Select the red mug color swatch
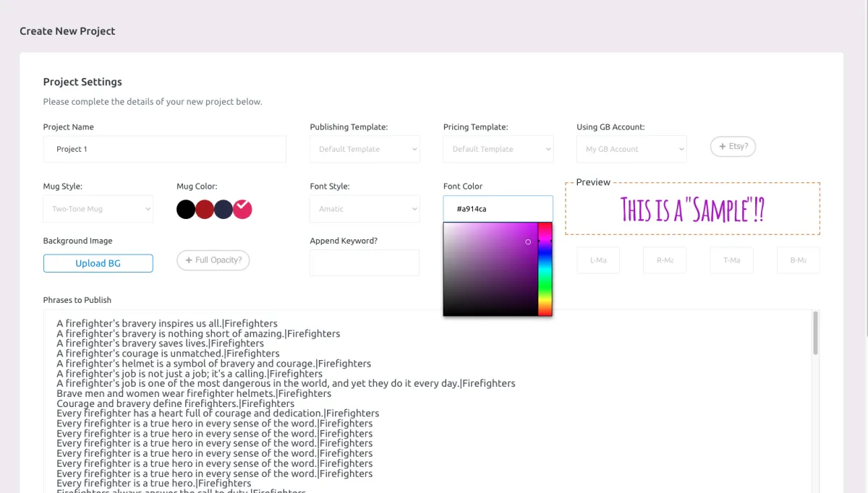 (x=205, y=210)
